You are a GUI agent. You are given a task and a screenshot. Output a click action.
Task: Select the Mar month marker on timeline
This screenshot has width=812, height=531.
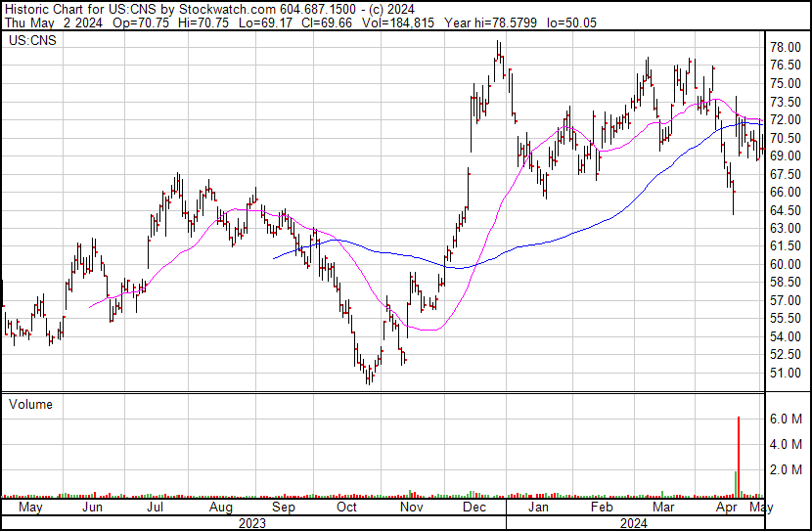pos(664,509)
